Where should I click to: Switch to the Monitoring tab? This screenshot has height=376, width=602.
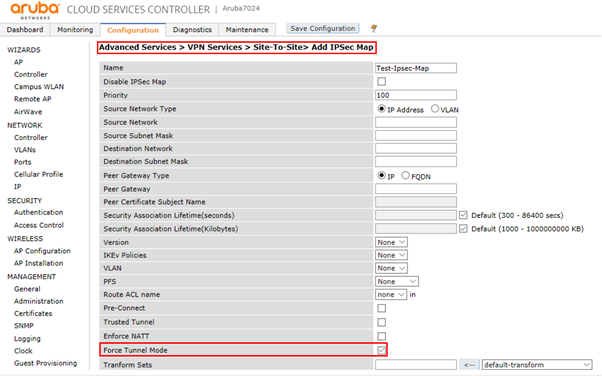[75, 30]
